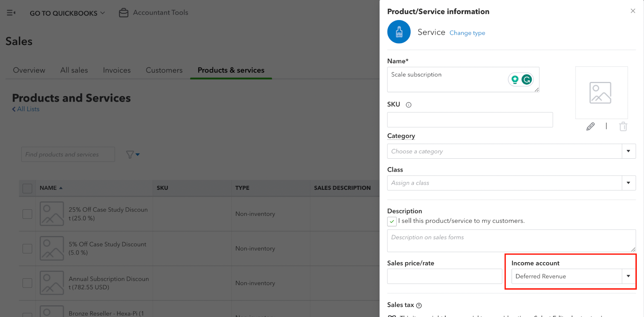Viewport: 644px width, 317px height.
Task: Select the 25% Off Case Study Discount checkbox
Action: pyautogui.click(x=27, y=214)
